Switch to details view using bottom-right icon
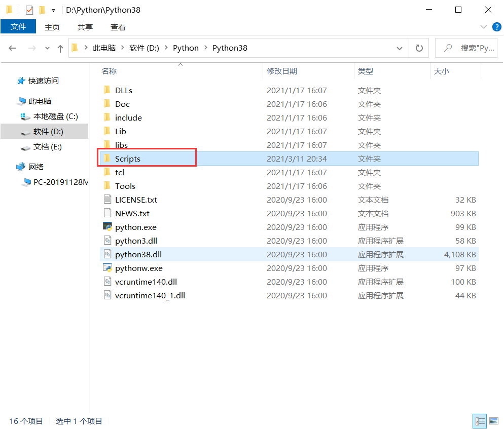Screen dimensions: 504x429 pyautogui.click(x=480, y=421)
